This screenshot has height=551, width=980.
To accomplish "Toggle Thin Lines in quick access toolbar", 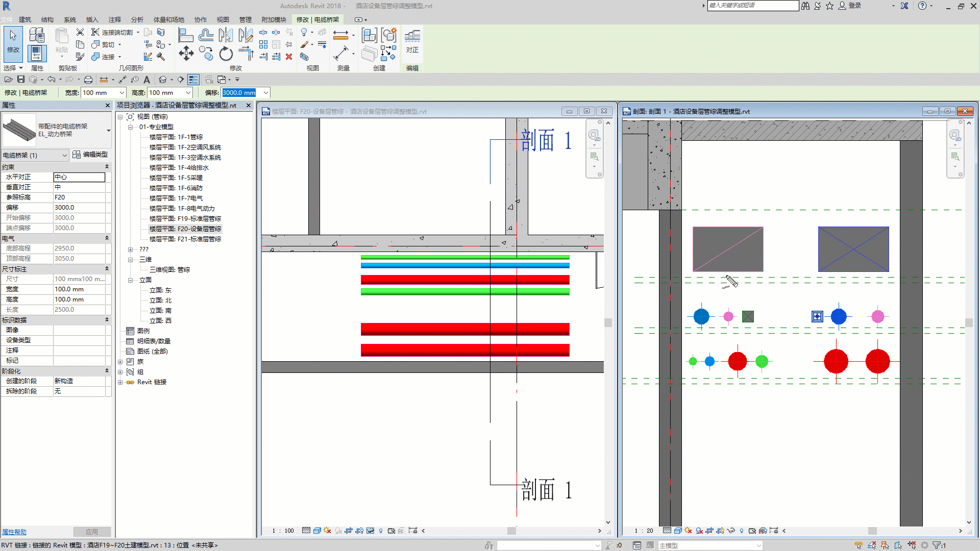I will tap(193, 80).
